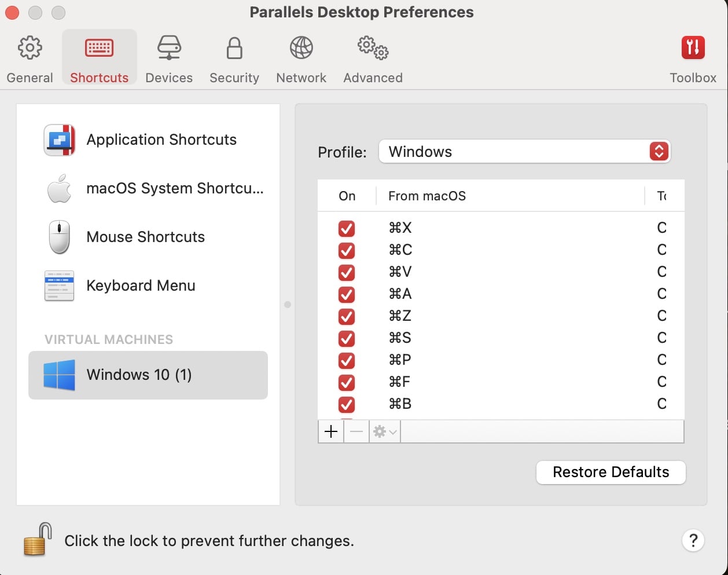Screen dimensions: 728x575
Task: Select the ⌘S shortcut row text
Action: point(400,338)
